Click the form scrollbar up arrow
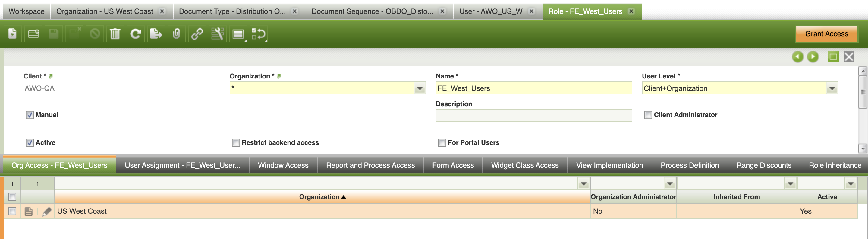Image resolution: width=868 pixels, height=239 pixels. pos(863,71)
